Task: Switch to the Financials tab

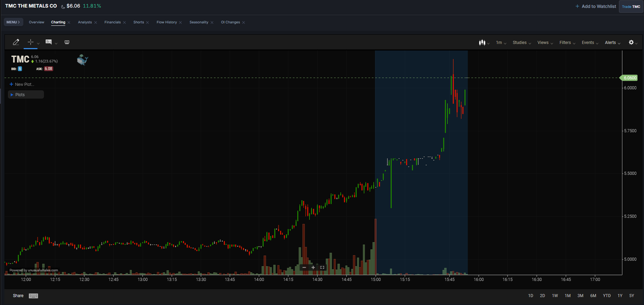Action: point(113,22)
